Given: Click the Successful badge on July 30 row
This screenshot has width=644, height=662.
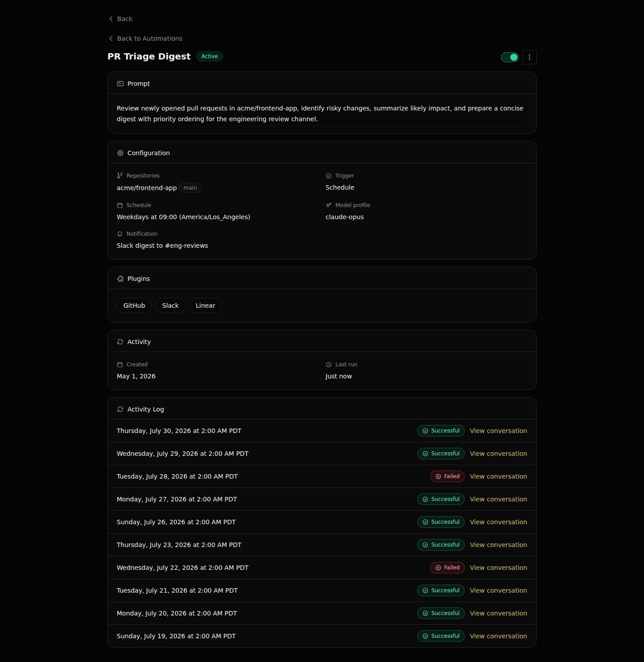Looking at the screenshot, I should [x=441, y=431].
